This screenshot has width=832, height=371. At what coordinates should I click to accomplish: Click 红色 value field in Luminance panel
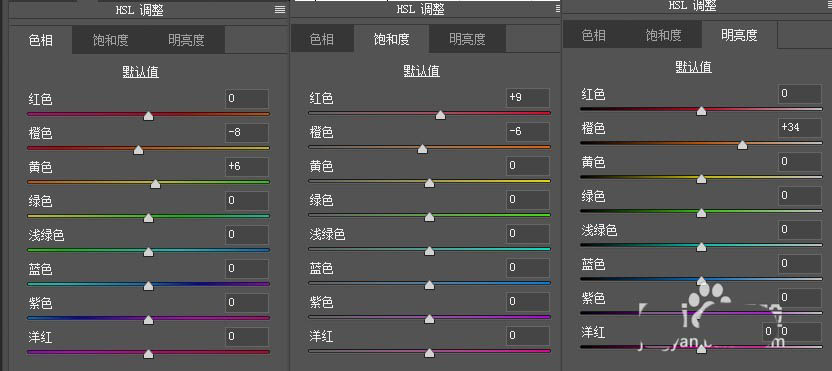(x=800, y=94)
